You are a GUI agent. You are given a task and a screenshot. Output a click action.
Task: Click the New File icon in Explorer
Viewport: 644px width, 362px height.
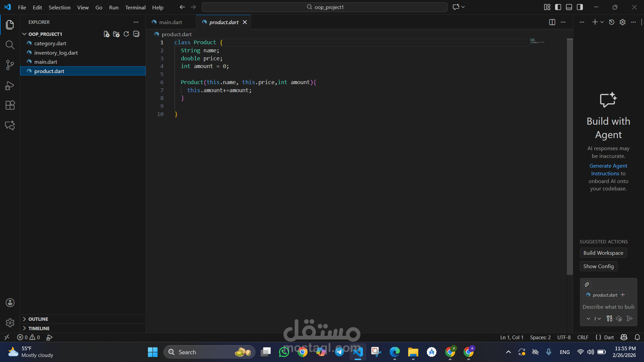point(106,34)
